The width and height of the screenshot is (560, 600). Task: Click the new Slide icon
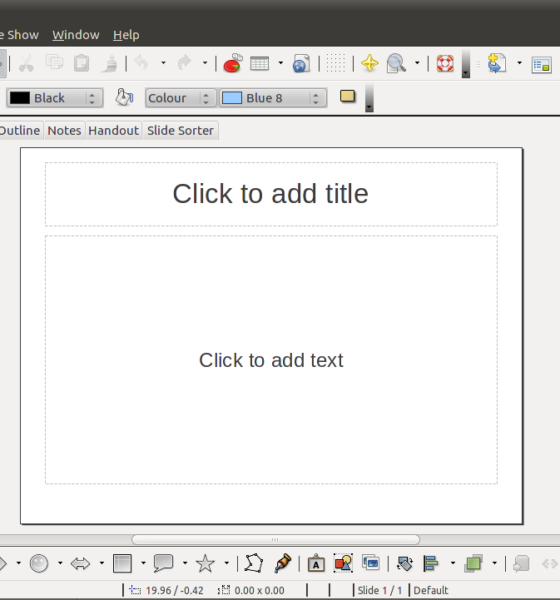coord(497,63)
